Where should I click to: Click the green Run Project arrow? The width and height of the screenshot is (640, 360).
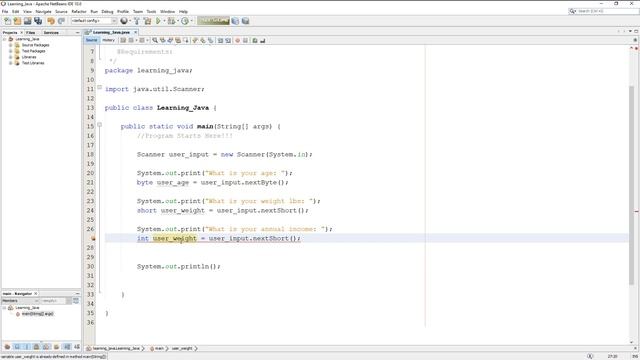pyautogui.click(x=158, y=21)
